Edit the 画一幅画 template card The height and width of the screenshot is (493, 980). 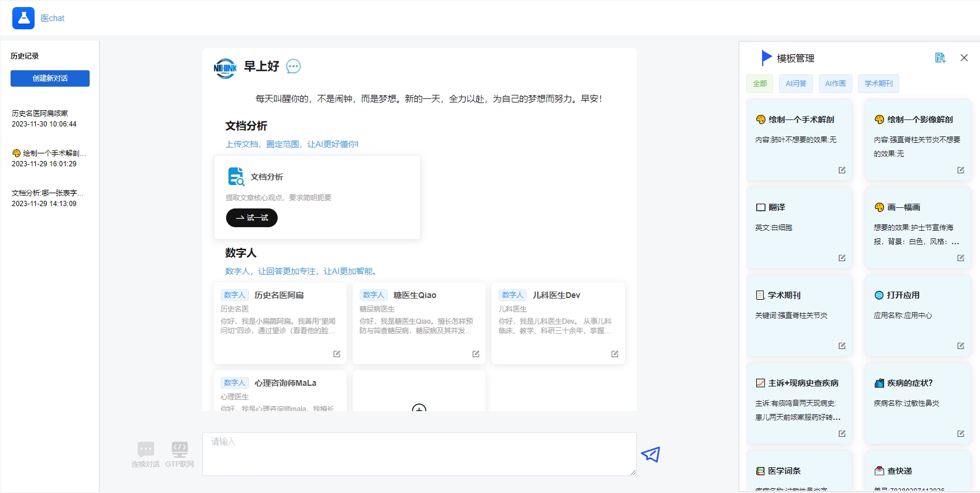pyautogui.click(x=961, y=258)
